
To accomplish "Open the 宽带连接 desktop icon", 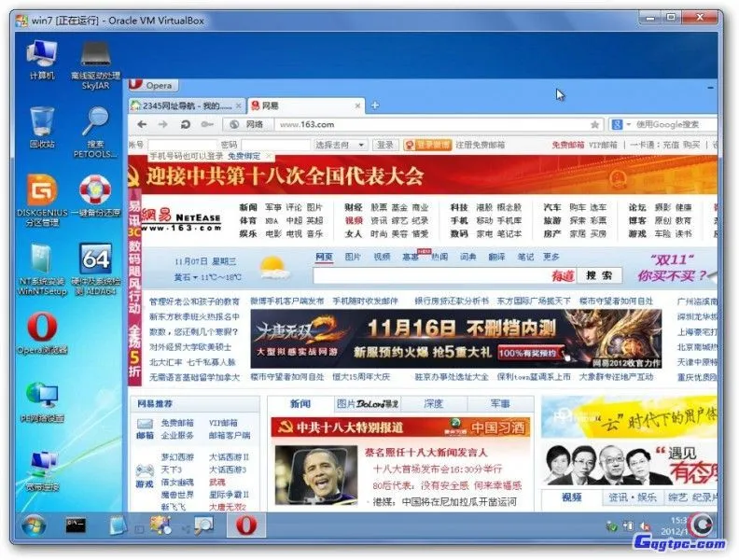I will tap(42, 470).
